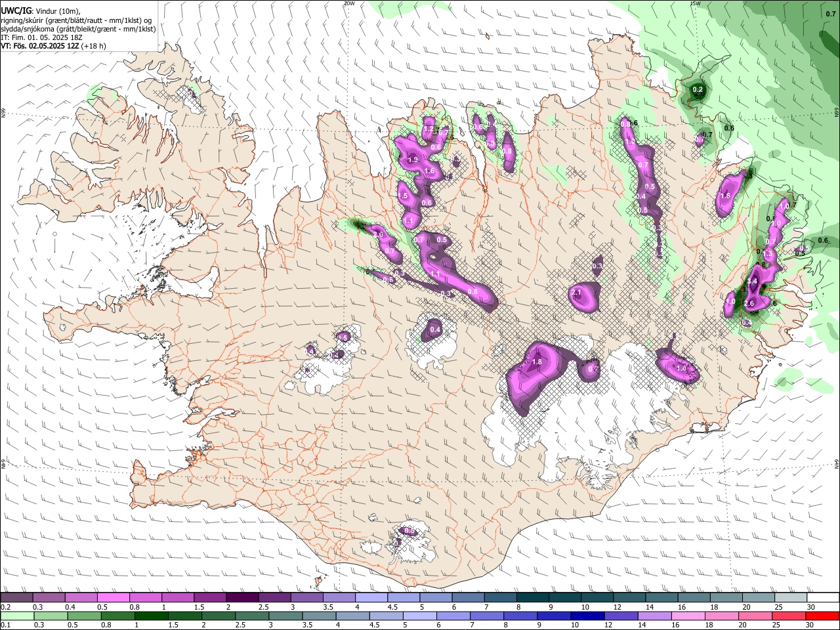Click lower legend swatch between 0.3 and 0.5
This screenshot has width=840, height=630.
[x=51, y=616]
